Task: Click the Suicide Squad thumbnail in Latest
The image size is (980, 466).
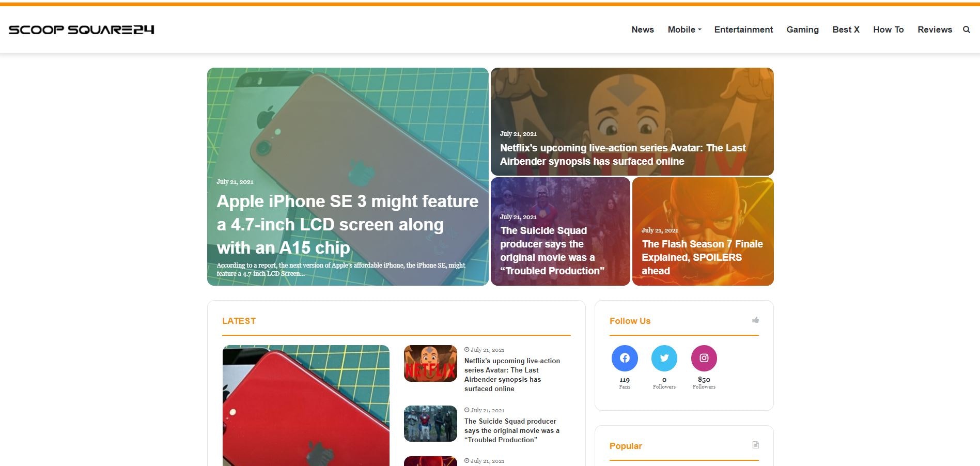Action: click(430, 424)
